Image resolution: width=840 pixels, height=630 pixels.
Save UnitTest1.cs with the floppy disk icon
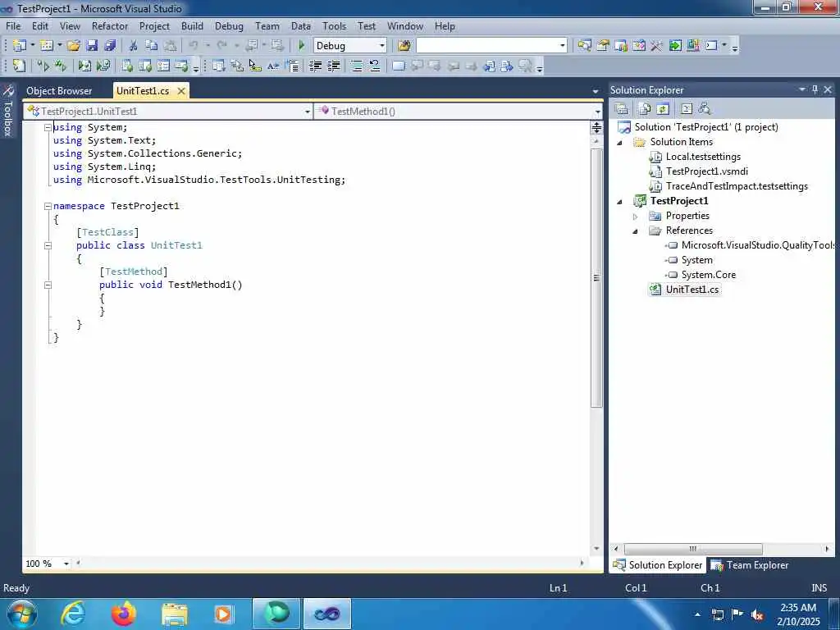click(92, 46)
